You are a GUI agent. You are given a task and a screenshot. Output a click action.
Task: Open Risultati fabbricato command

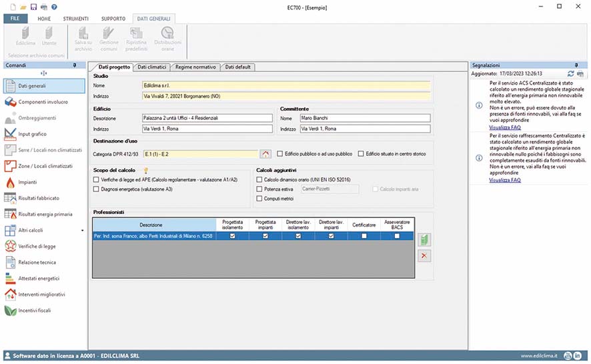(x=45, y=198)
